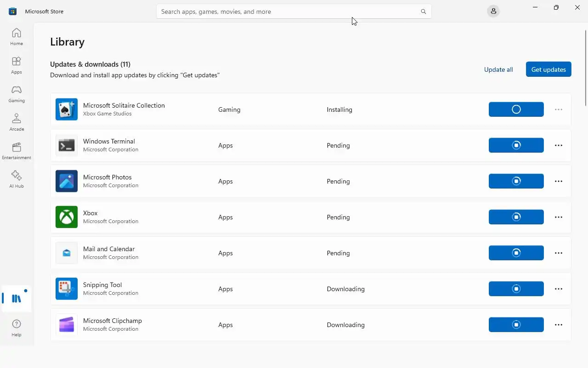The image size is (588, 368).
Task: Show more options for Microsoft Clipchamp
Action: pos(558,325)
